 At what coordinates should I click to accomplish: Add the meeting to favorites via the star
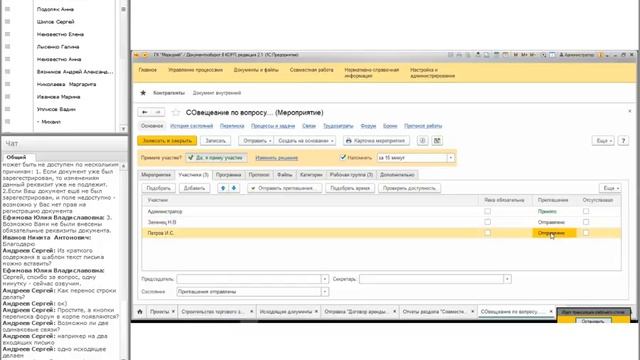click(x=176, y=112)
